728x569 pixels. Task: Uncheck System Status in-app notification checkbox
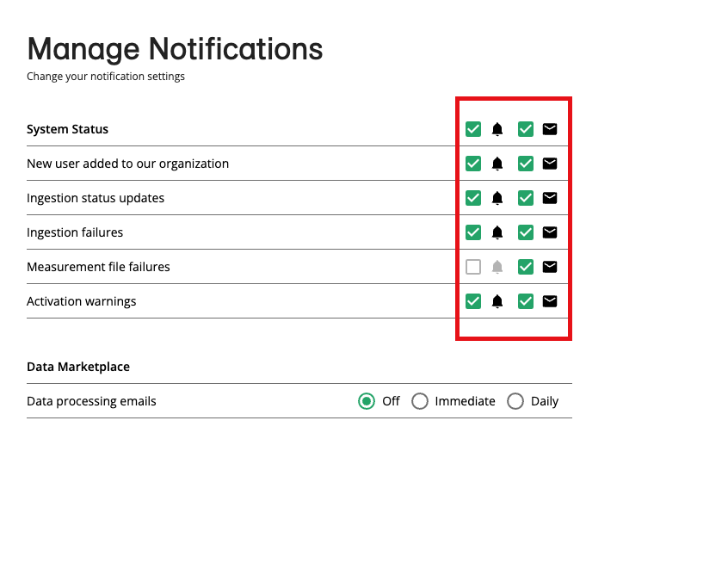[x=473, y=129]
